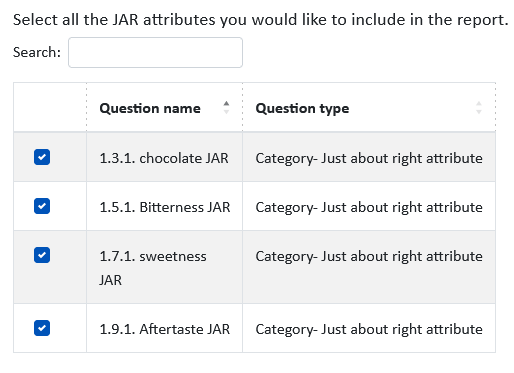Select the 1.3.1. chocolate JAR name cell
This screenshot has width=514, height=373.
pyautogui.click(x=164, y=157)
